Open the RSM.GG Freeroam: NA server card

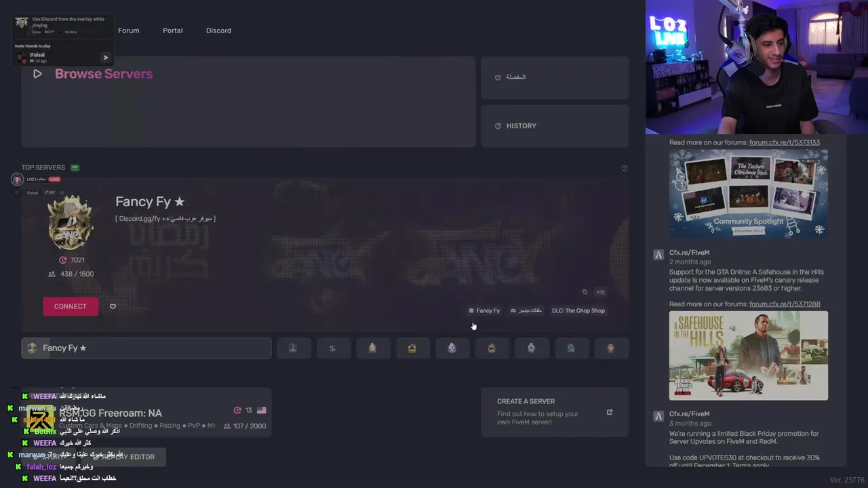point(146,413)
